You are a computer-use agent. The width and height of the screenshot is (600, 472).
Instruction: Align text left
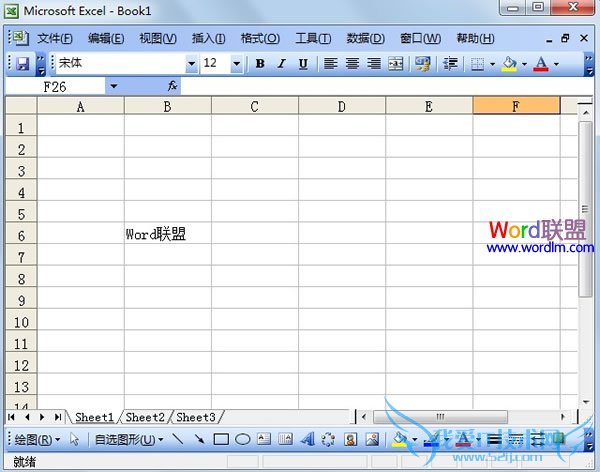click(x=331, y=64)
